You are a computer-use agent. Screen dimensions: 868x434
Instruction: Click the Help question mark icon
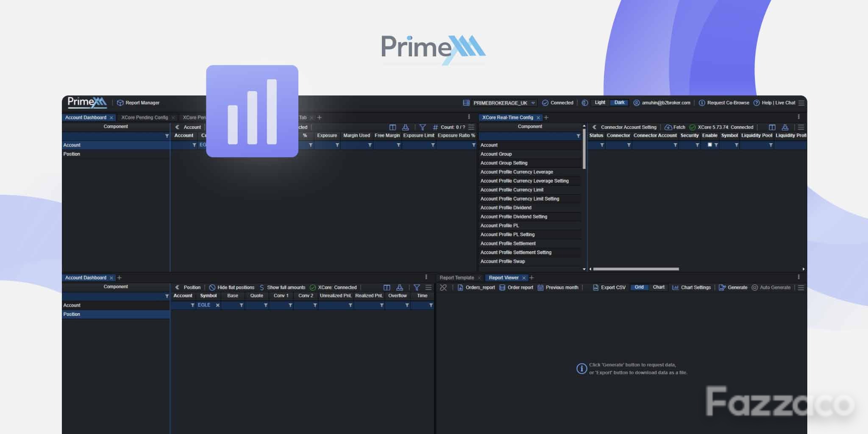click(x=757, y=103)
